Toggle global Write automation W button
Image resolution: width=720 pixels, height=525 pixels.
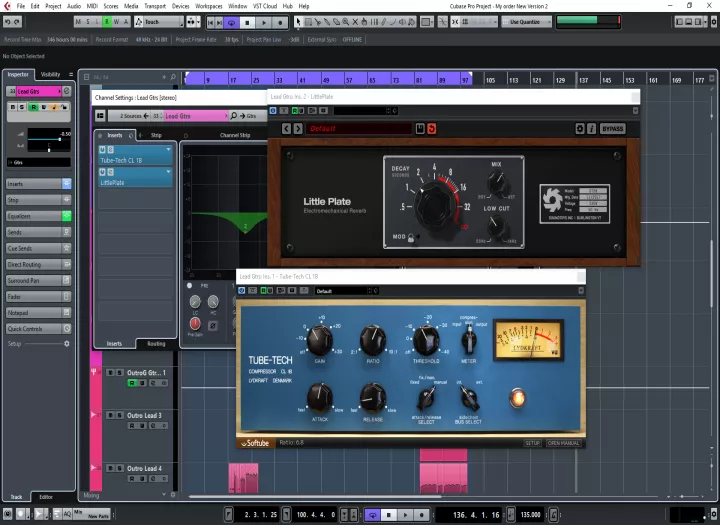click(116, 22)
